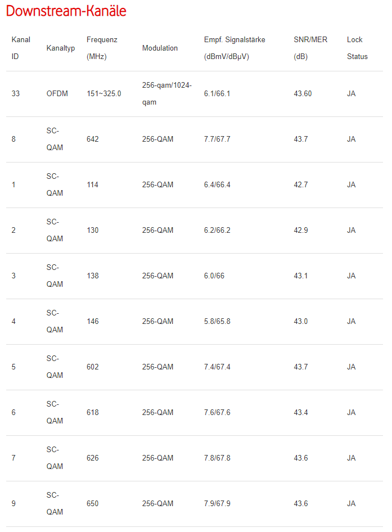Click the Downstream-Kanäle heading
The height and width of the screenshot is (532, 392).
point(66,11)
